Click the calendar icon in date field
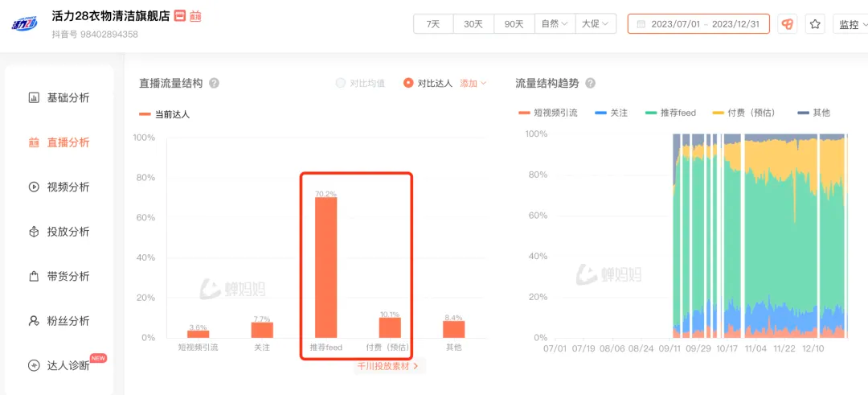 (641, 24)
